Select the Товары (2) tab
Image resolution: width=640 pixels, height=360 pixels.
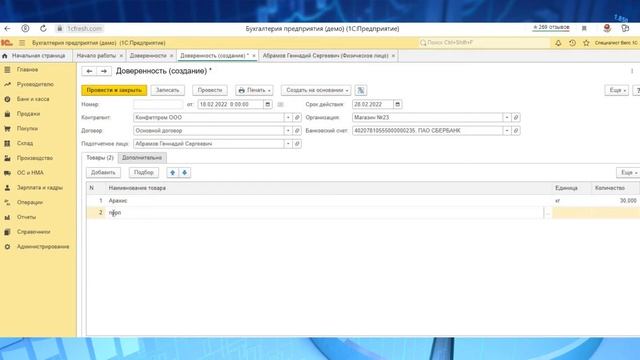(x=100, y=158)
